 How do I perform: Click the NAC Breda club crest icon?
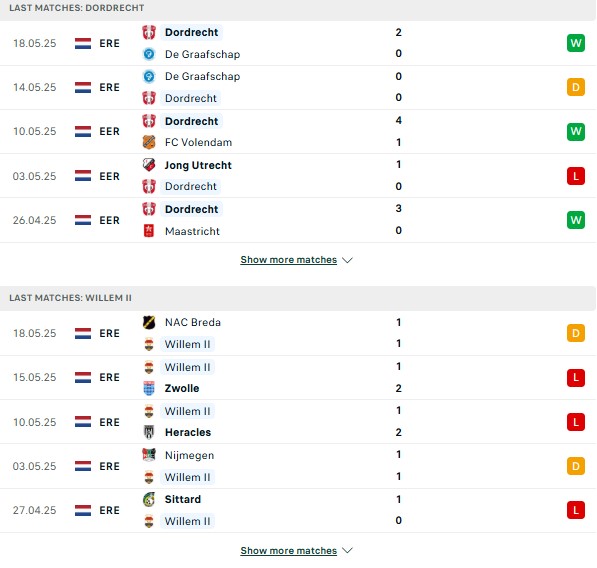click(149, 322)
